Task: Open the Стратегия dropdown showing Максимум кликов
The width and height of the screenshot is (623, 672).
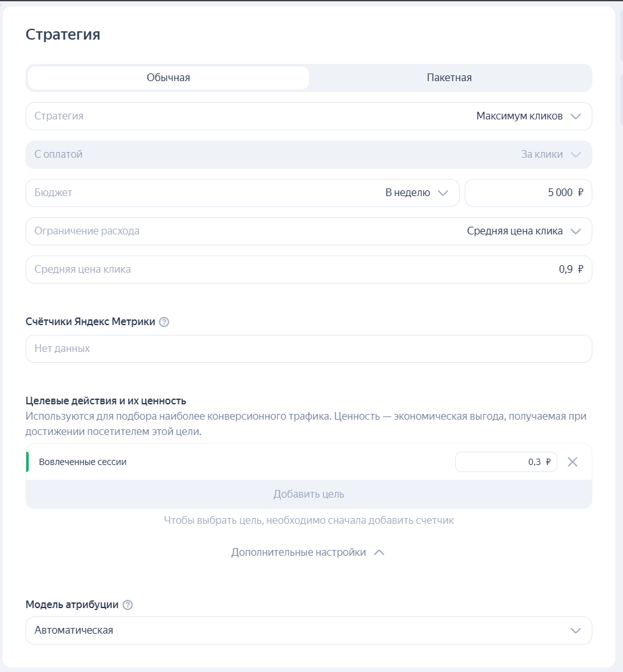Action: (309, 116)
